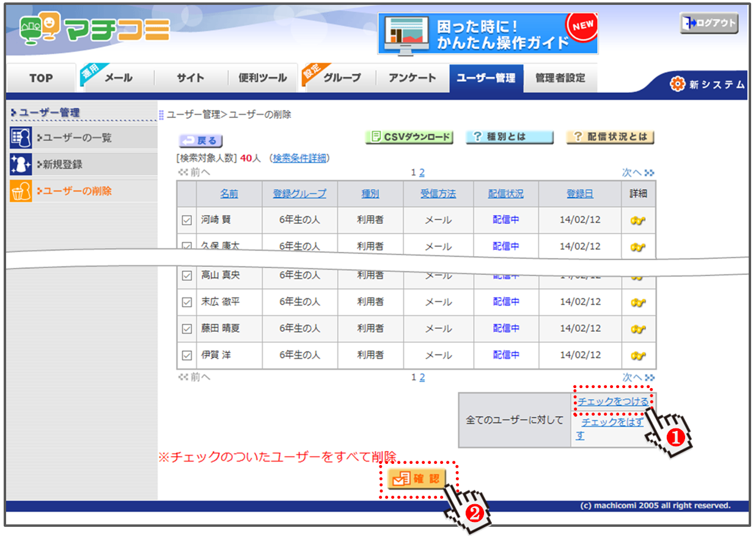Open the かんたん操作ガイド banner
This screenshot has width=756, height=536.
(488, 34)
